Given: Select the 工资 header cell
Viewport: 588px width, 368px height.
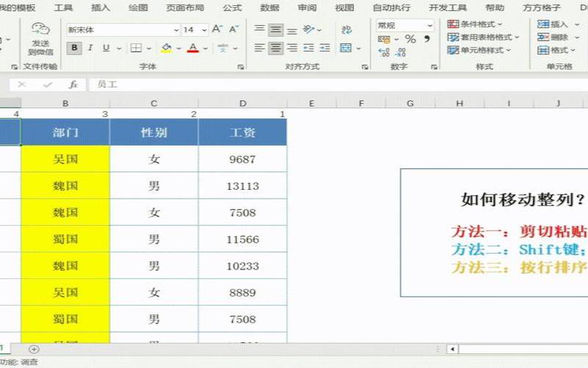Looking at the screenshot, I should point(243,132).
